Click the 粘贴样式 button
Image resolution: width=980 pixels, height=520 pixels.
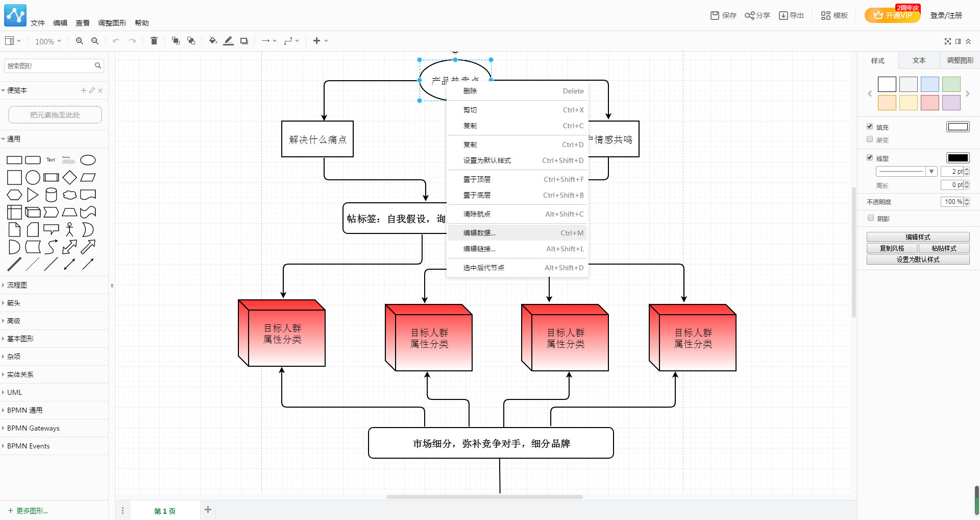pos(944,248)
